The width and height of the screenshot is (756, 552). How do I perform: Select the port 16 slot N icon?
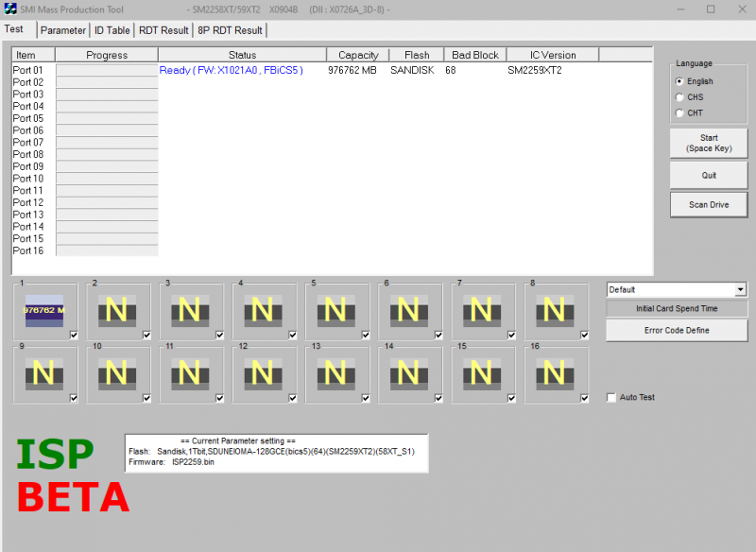click(554, 373)
